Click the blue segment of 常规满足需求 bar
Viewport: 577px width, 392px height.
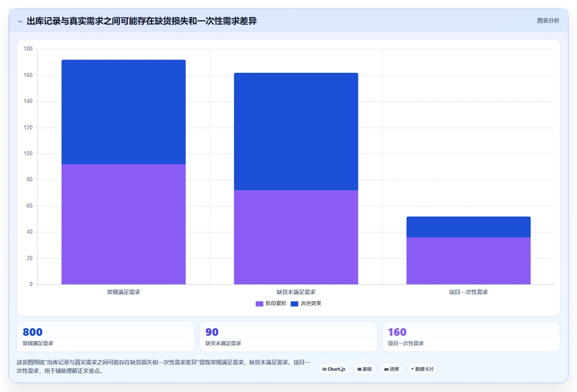coord(124,112)
